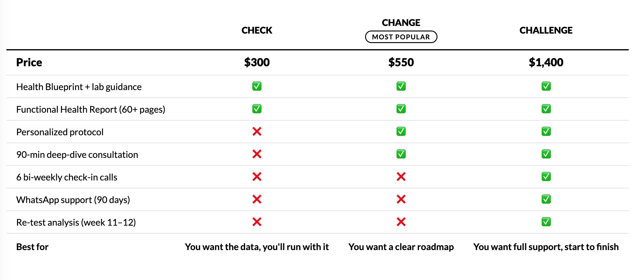
Task: Click the $550 price
Action: point(401,62)
